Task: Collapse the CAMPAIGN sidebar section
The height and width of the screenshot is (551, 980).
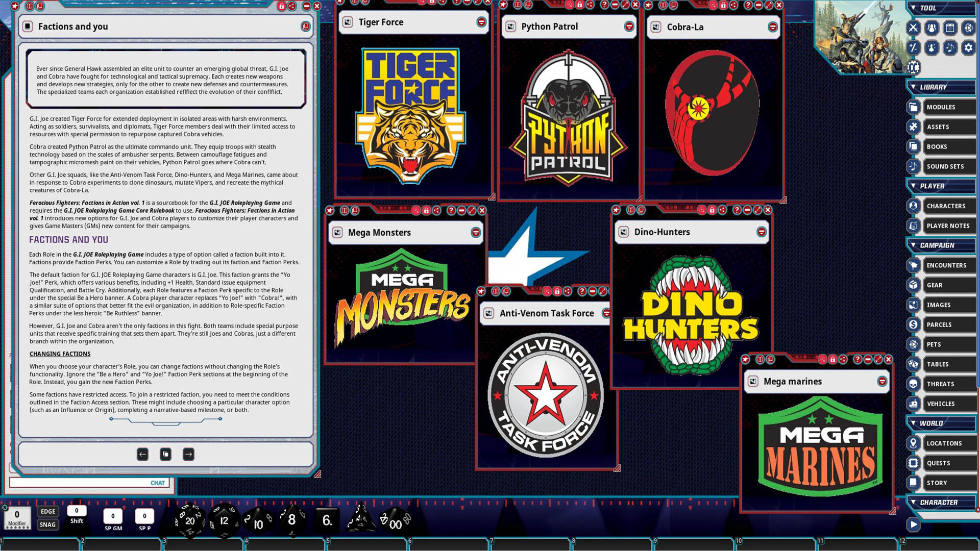Action: (913, 245)
